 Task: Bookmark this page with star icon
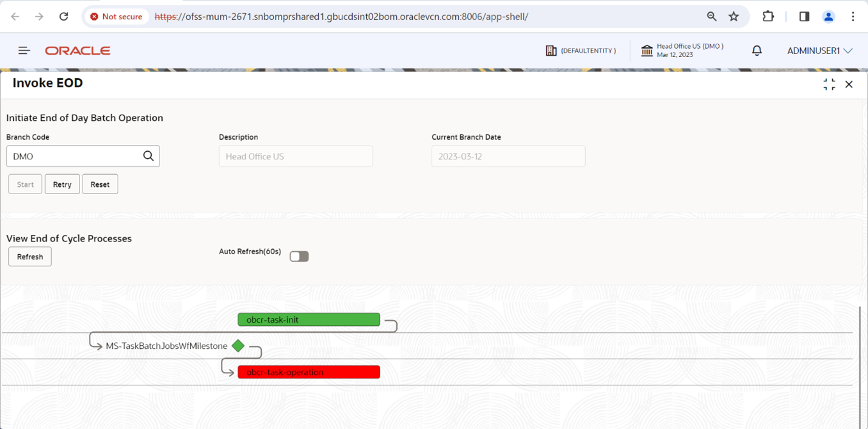pos(734,16)
